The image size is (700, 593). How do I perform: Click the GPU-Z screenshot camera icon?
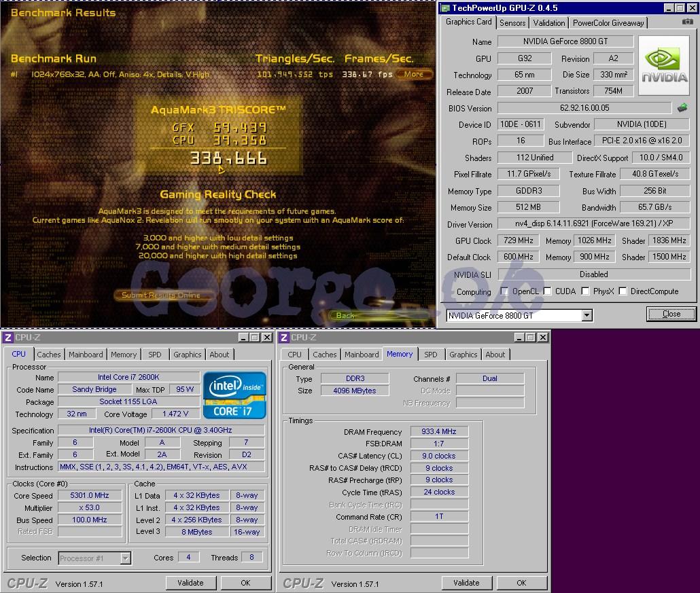688,22
